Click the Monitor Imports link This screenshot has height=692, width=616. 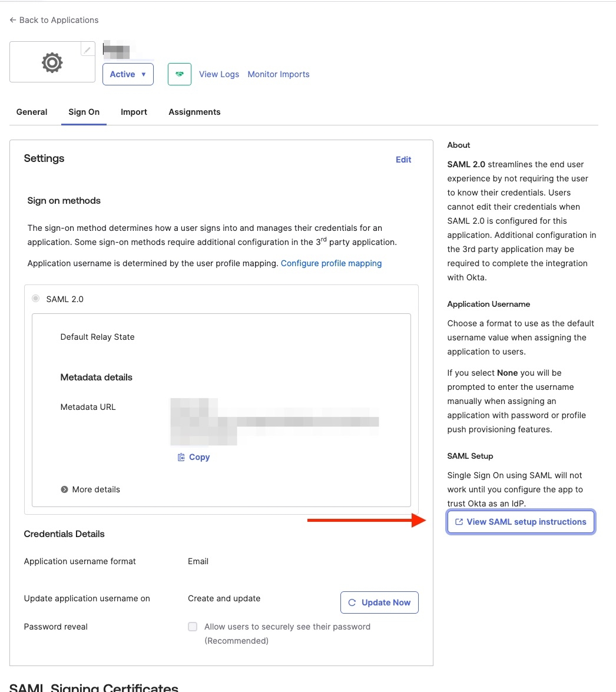(279, 74)
